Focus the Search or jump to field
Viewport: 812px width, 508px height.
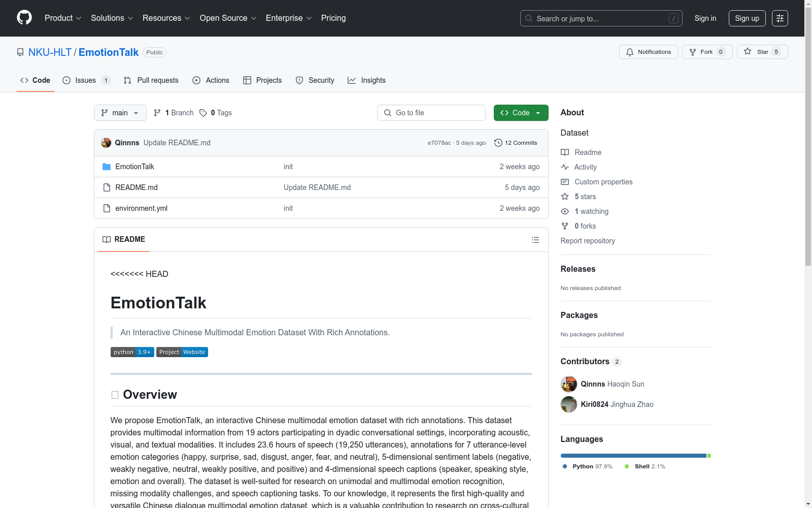click(601, 18)
